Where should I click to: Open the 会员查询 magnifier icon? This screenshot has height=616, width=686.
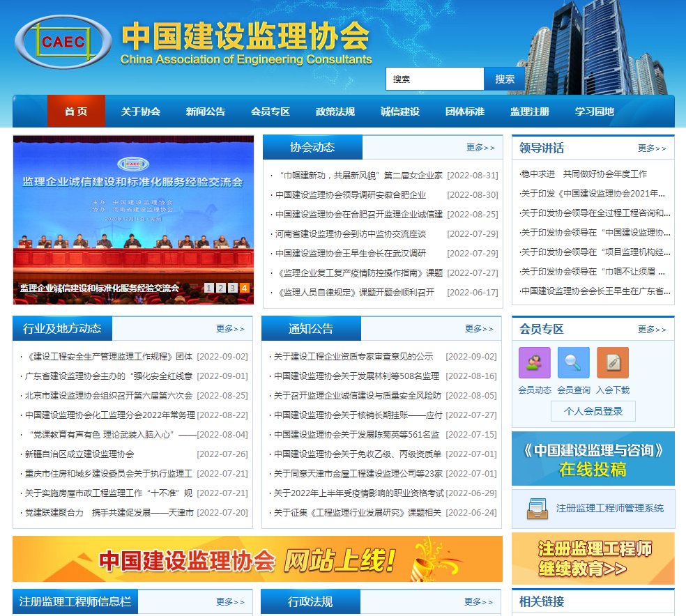tap(574, 362)
